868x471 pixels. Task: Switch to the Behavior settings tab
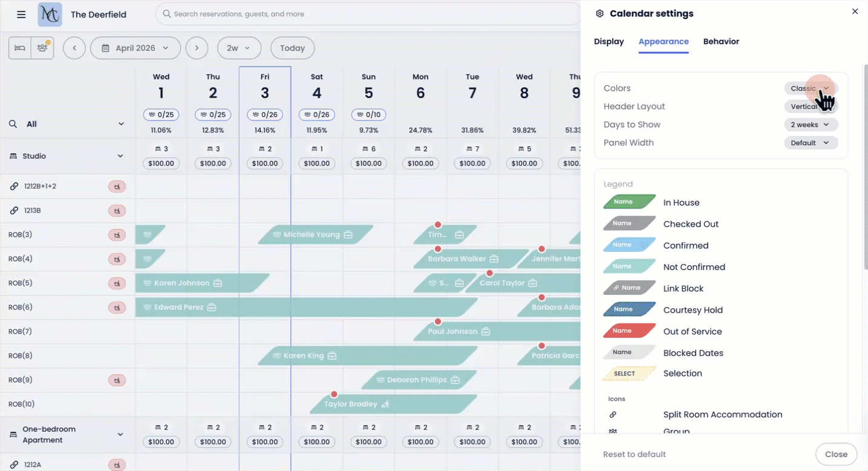[721, 42]
